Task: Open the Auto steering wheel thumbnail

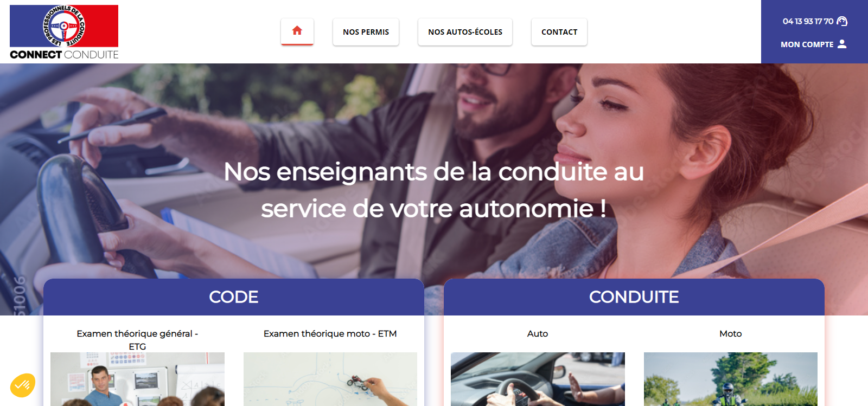Action: pos(538,379)
